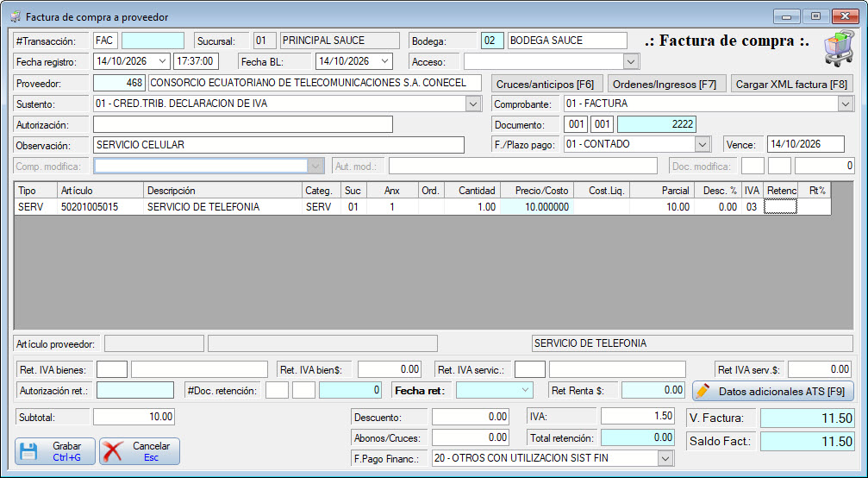Click Cargar XML factura [F8] button
The width and height of the screenshot is (868, 478).
pos(791,85)
